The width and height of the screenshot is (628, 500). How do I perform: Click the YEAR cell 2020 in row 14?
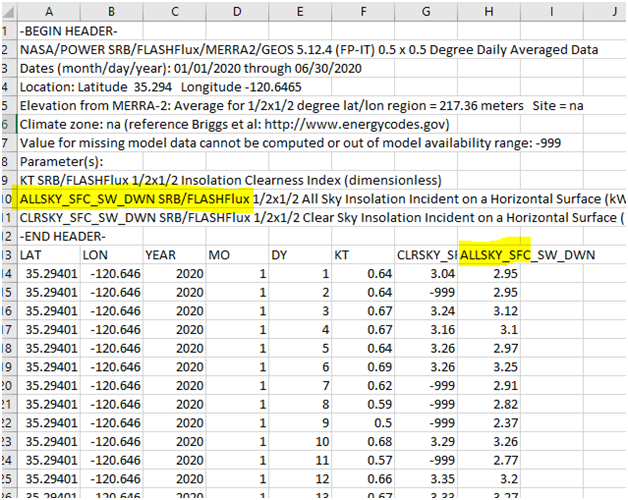(175, 274)
